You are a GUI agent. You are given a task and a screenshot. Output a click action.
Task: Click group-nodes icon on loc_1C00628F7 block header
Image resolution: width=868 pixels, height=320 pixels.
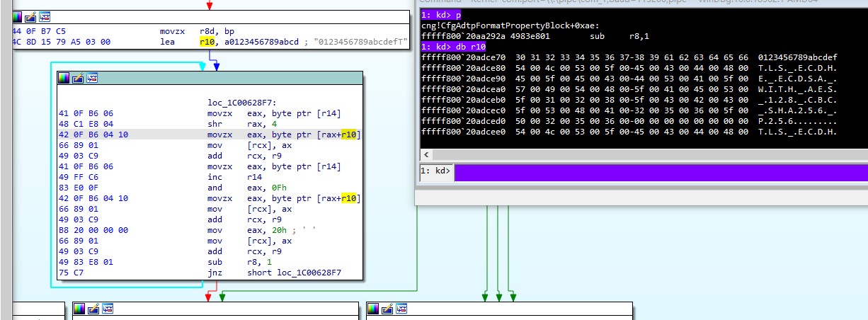tap(92, 77)
